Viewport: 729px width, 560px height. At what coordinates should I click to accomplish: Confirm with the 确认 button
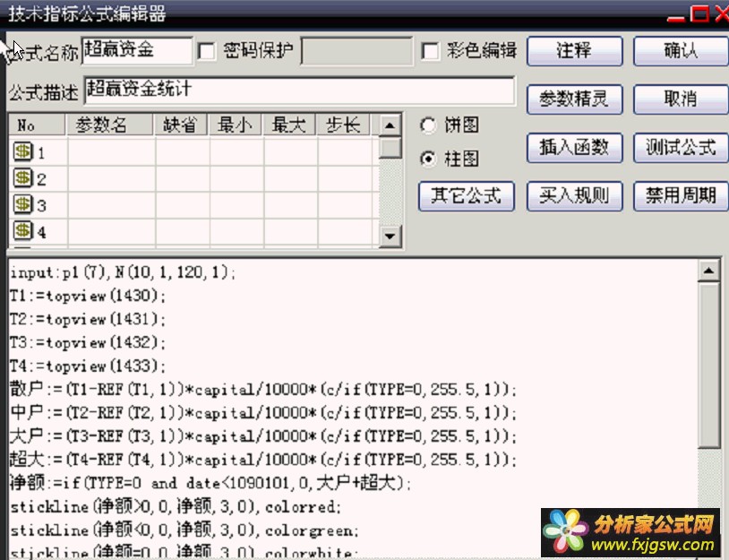click(681, 51)
